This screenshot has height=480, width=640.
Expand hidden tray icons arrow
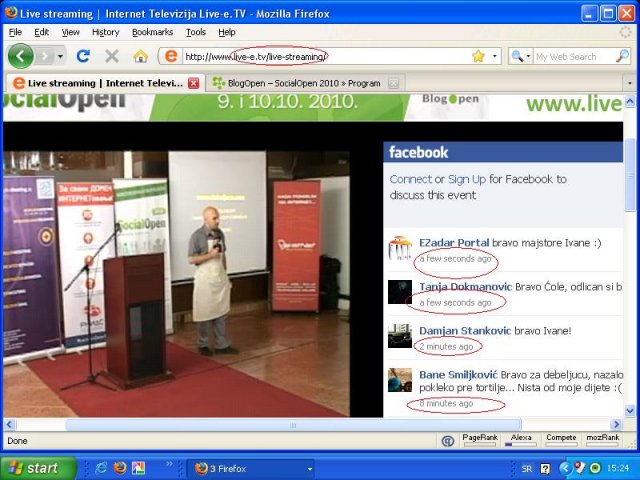point(564,468)
